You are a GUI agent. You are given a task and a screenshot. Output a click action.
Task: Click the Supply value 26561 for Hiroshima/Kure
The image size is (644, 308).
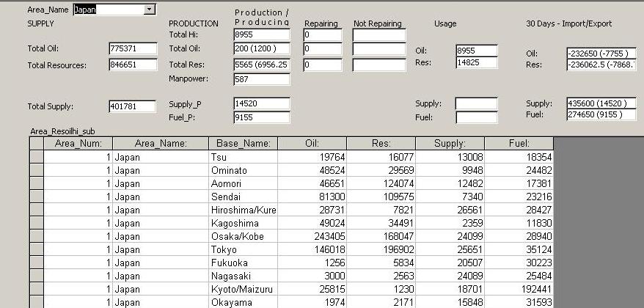(450, 210)
